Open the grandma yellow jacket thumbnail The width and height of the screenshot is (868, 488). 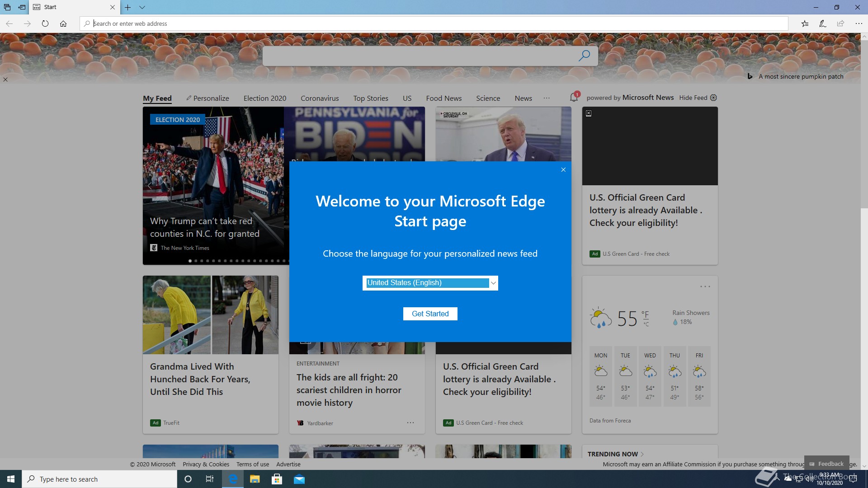coord(211,315)
